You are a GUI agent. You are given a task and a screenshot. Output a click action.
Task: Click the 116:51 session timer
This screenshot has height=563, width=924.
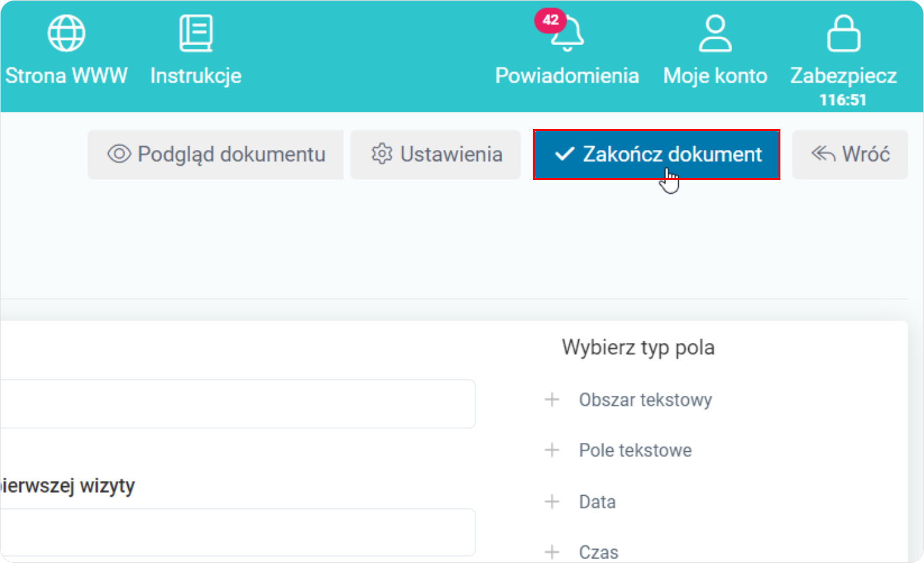[x=843, y=100]
